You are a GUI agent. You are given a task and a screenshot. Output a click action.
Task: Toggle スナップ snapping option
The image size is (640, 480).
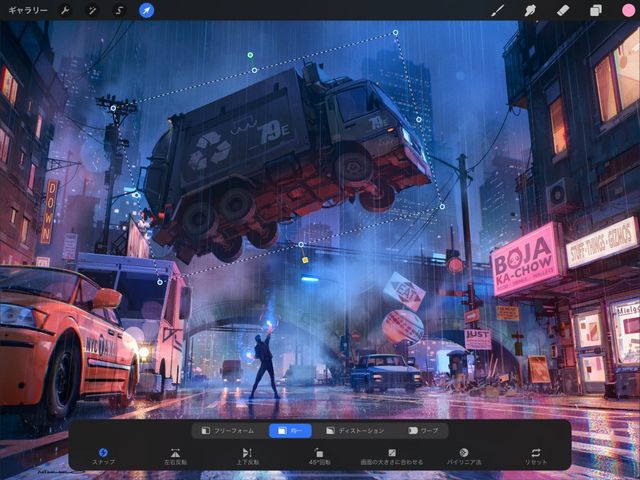[103, 456]
